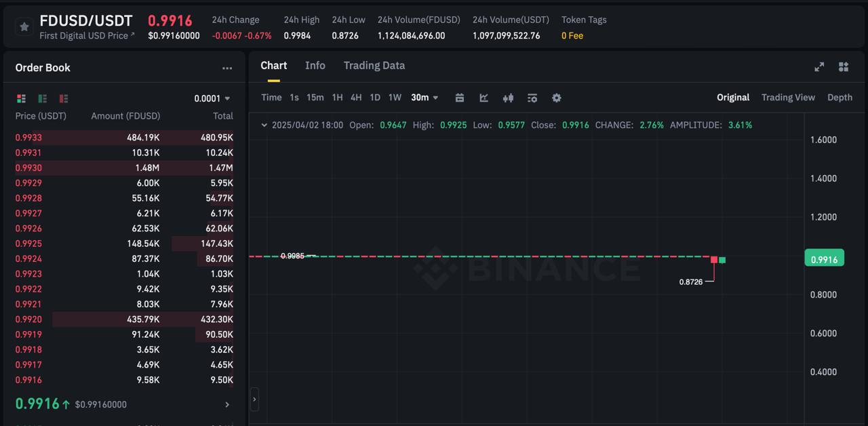Select the sell order at price 0.9920
This screenshot has width=868, height=426.
(x=124, y=319)
